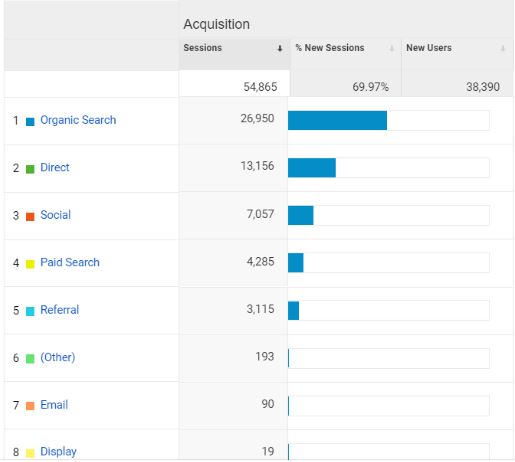Sort by New Users arrow
The height and width of the screenshot is (462, 515).
(503, 49)
